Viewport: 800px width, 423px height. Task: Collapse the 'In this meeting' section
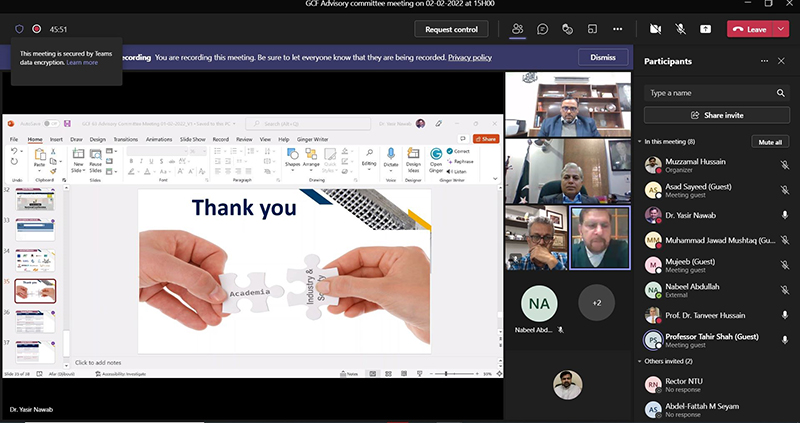coord(640,142)
